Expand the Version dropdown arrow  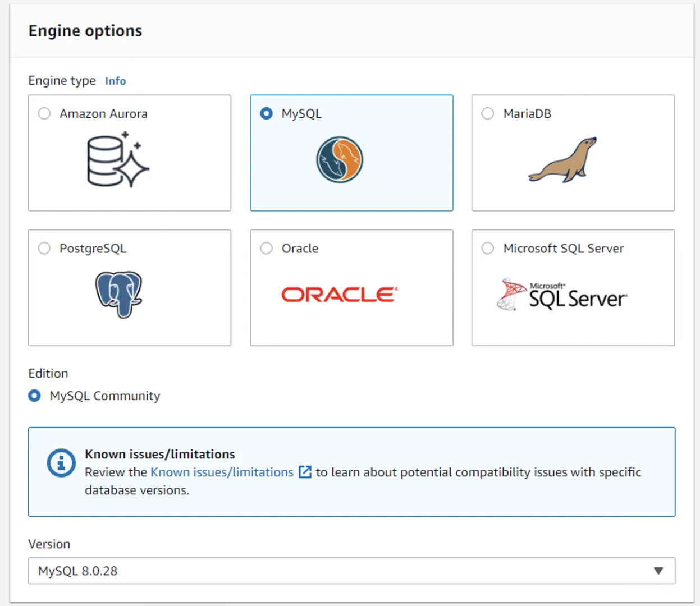[x=658, y=571]
